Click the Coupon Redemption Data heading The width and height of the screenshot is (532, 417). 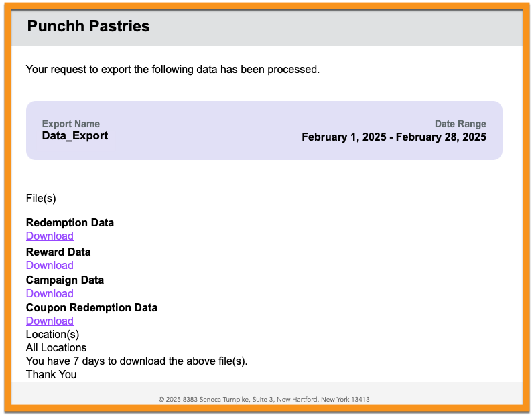coord(92,308)
